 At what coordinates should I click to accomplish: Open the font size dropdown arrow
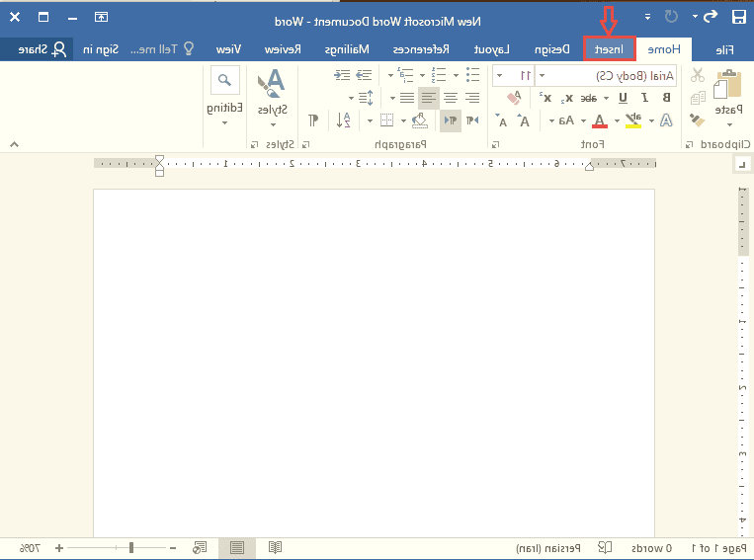(x=500, y=76)
